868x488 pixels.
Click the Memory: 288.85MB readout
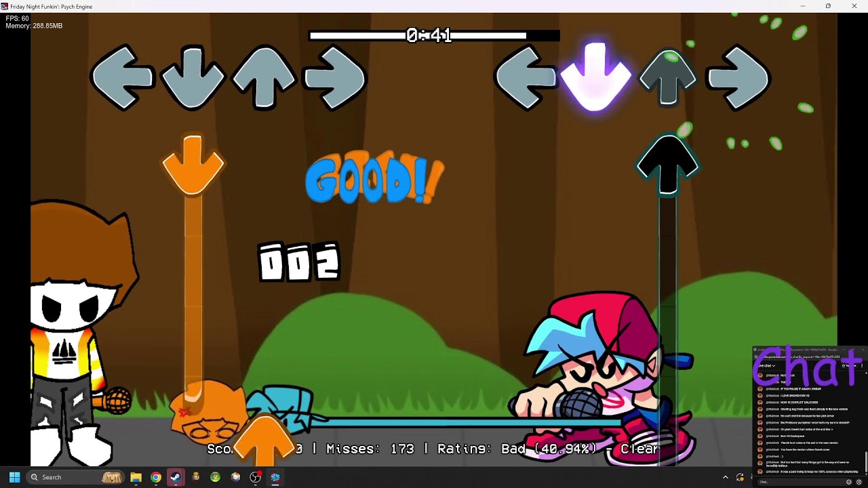(x=34, y=26)
